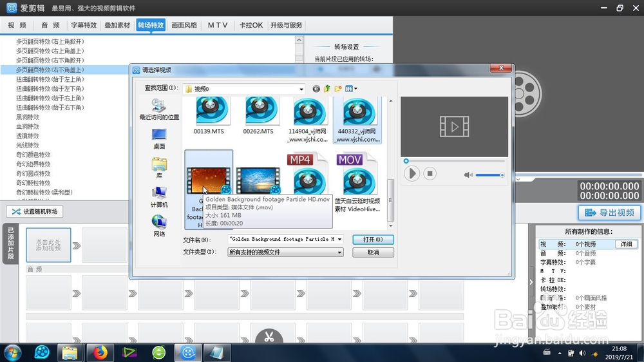
Task: Open the 卡拉OK tab
Action: (x=251, y=25)
